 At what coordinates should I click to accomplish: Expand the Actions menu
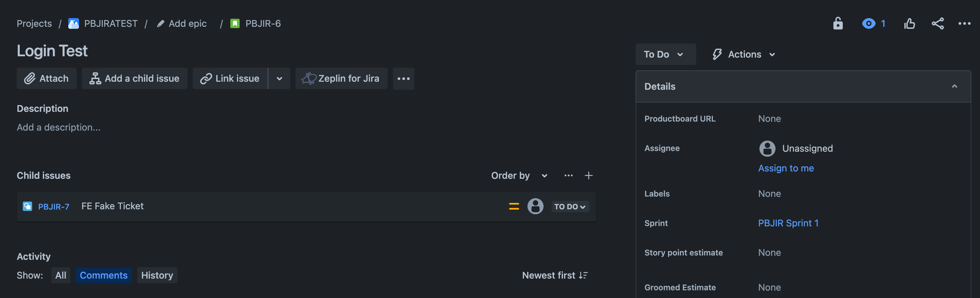click(743, 55)
